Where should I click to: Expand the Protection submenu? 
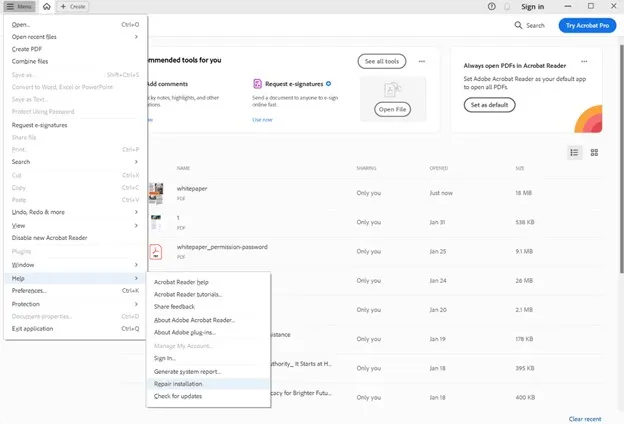pos(75,304)
